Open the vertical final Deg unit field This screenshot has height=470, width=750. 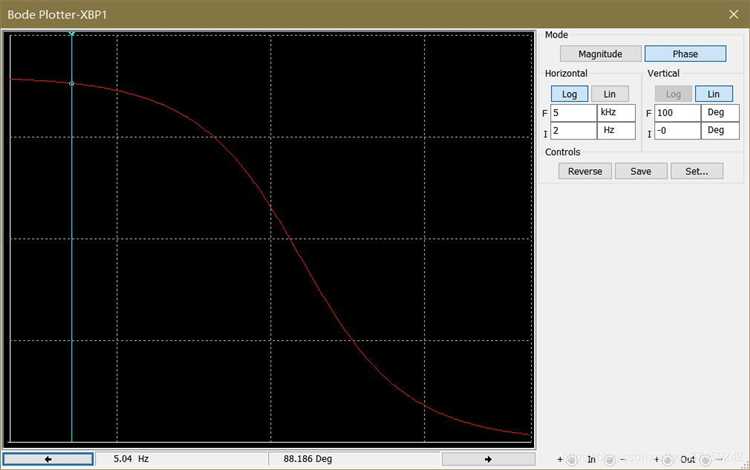coord(720,113)
